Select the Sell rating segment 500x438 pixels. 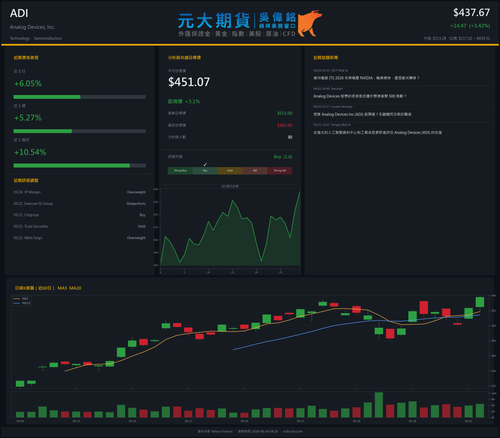(x=255, y=171)
